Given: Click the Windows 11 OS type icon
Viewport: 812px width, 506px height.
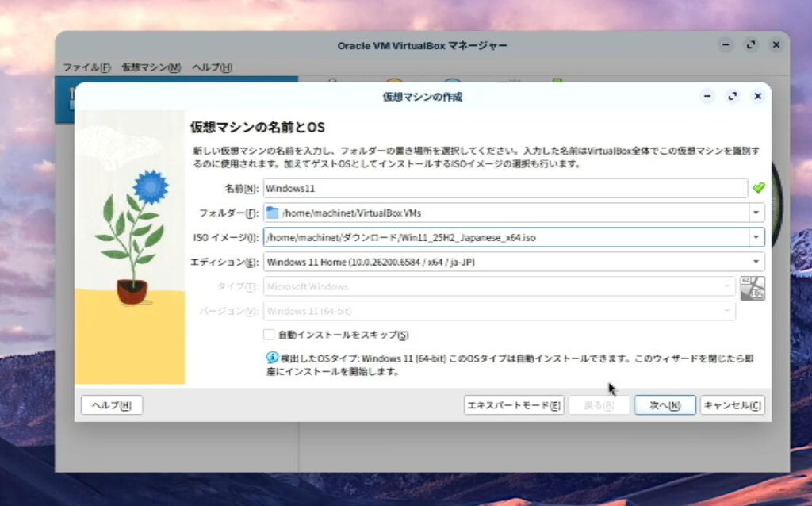Looking at the screenshot, I should point(752,288).
